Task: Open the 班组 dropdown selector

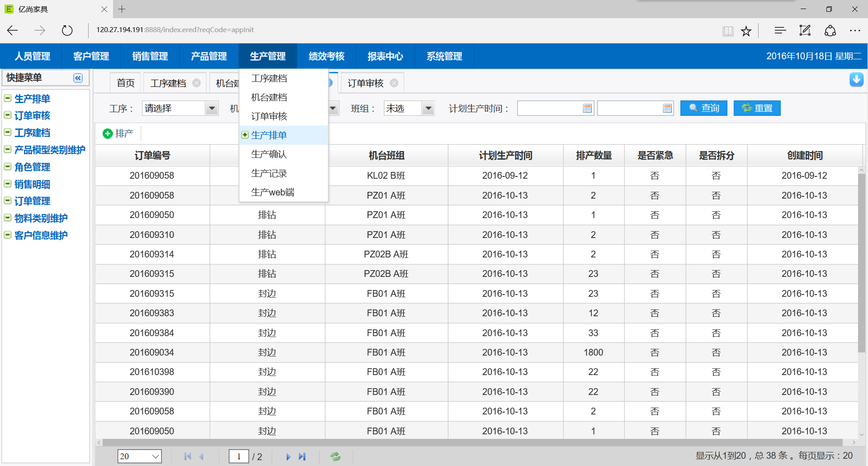Action: (x=428, y=109)
